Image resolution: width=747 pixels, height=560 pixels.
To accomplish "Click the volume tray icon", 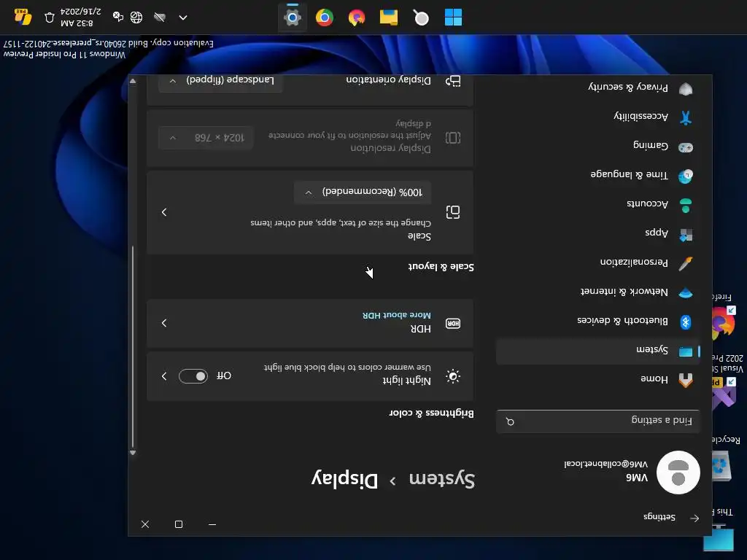I will (117, 17).
